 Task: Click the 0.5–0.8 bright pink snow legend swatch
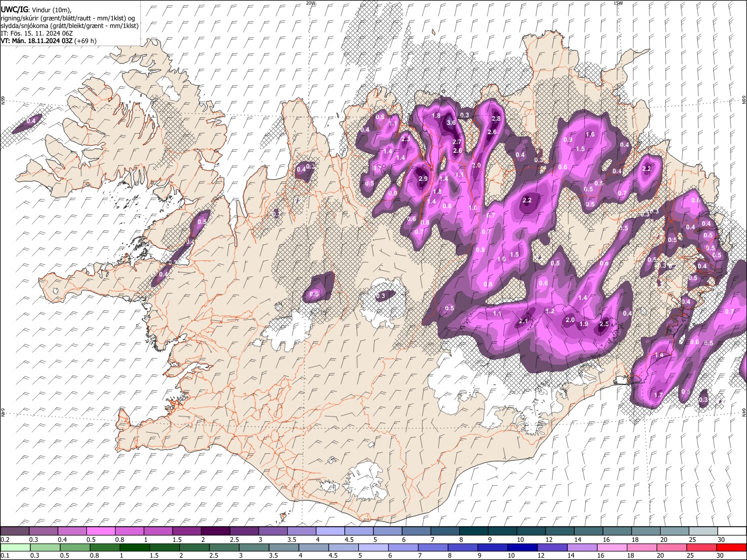tap(100, 531)
